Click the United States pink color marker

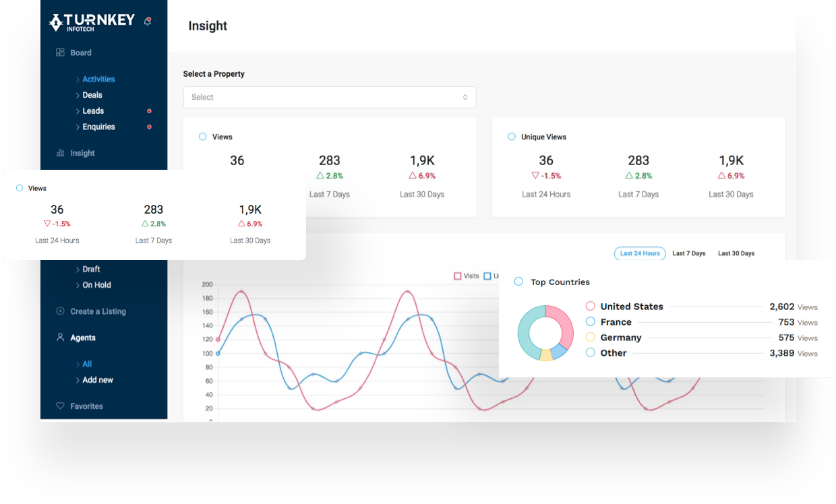click(591, 307)
